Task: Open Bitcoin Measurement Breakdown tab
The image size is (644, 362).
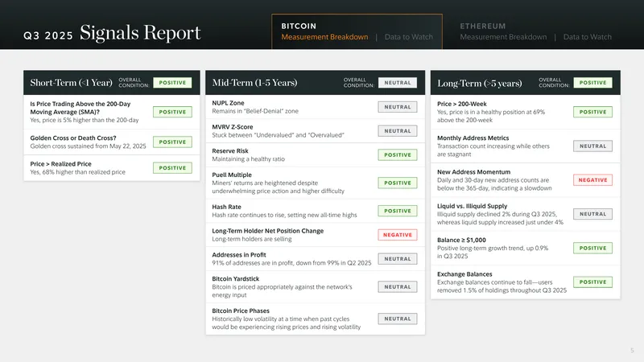Action: [x=324, y=37]
